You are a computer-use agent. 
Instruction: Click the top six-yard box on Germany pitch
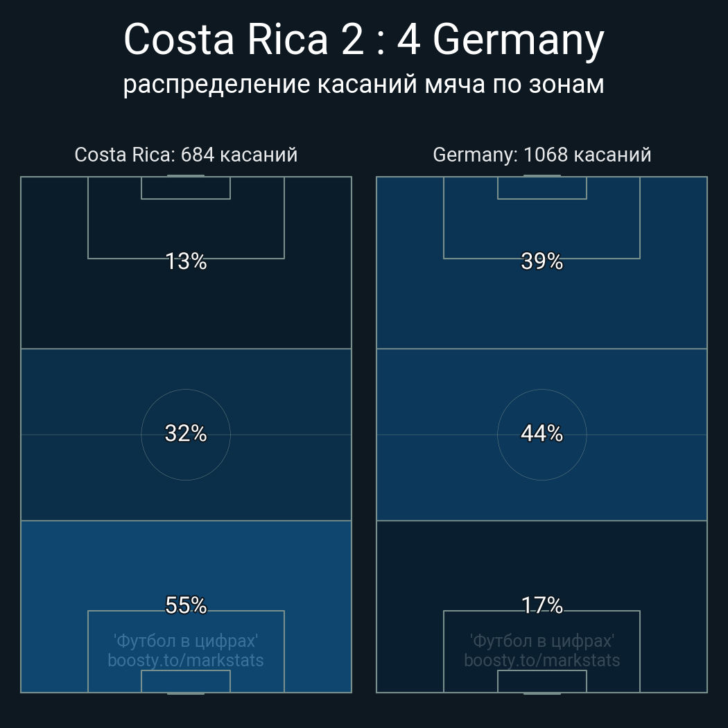(541, 188)
